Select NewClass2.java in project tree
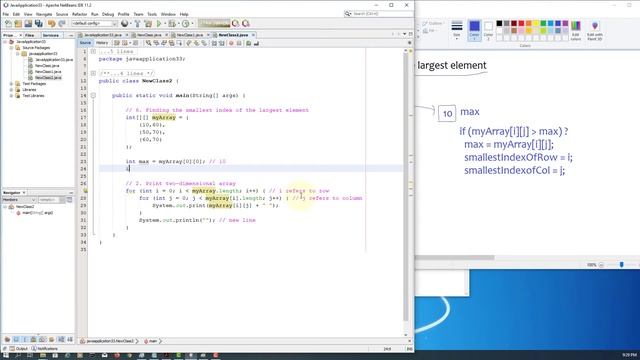The image size is (640, 360). tap(44, 78)
